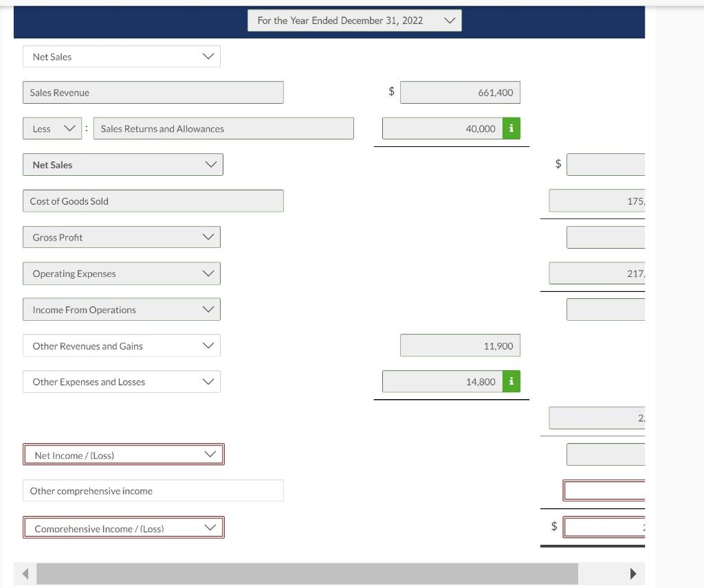This screenshot has height=588, width=704.
Task: Open the Other Revenues and Gains dropdown
Action: [x=122, y=346]
